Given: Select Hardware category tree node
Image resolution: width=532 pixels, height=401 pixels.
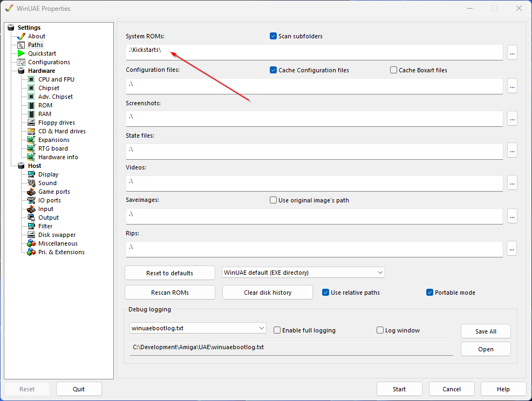Looking at the screenshot, I should click(x=42, y=71).
